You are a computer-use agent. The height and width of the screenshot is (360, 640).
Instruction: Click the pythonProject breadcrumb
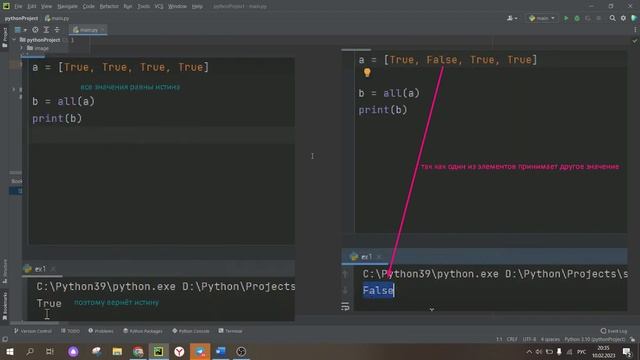click(x=21, y=18)
